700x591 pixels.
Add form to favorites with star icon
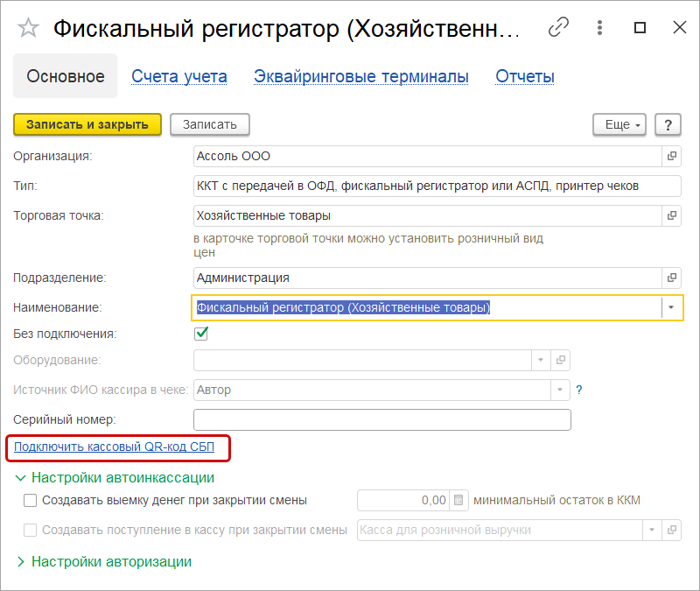(28, 28)
